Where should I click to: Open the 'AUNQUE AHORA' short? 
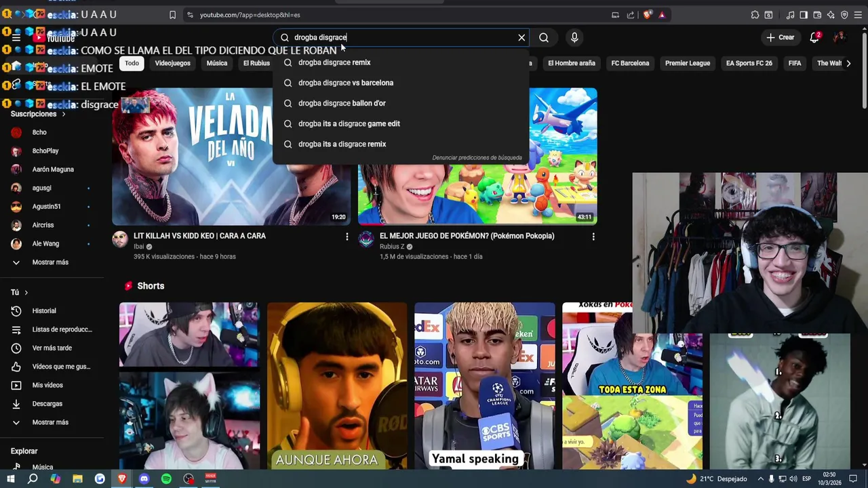tap(337, 386)
